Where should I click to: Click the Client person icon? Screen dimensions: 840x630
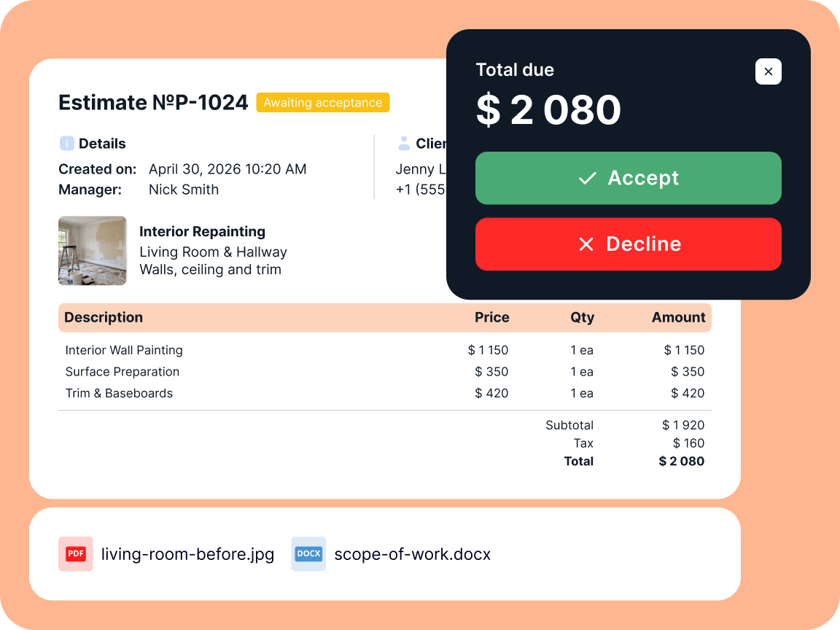tap(404, 144)
